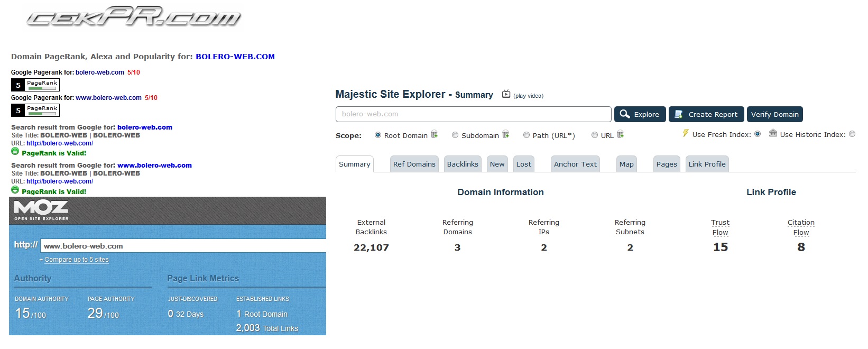Click the 2,003 Total Links value

(x=267, y=328)
